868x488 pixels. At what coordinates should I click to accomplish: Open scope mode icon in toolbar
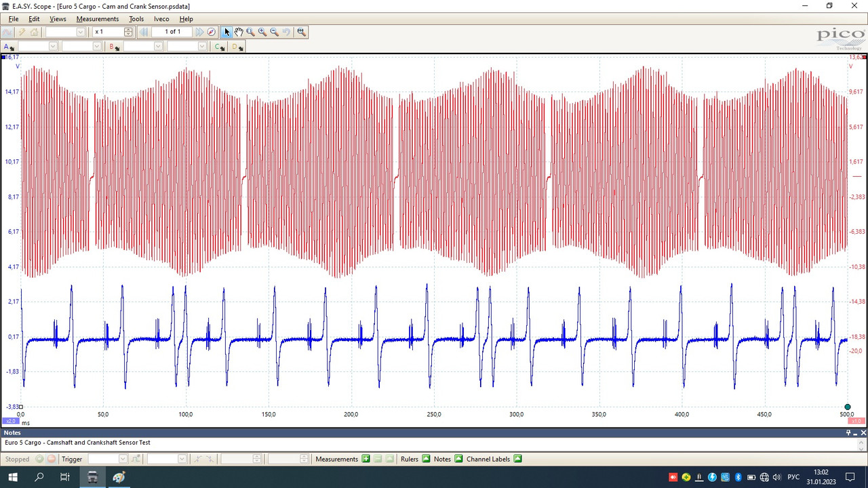coord(7,32)
